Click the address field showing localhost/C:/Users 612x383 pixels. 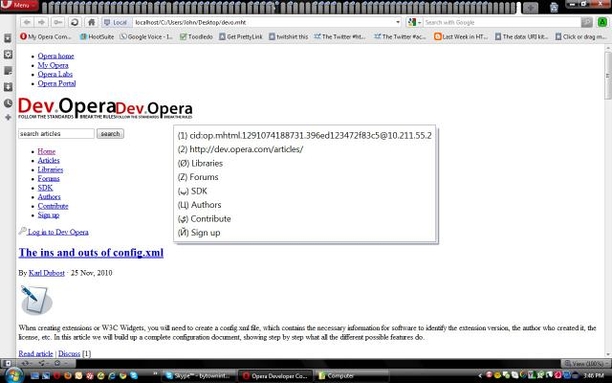[x=263, y=22]
